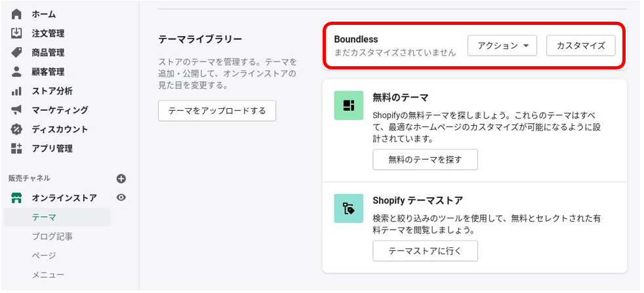Image resolution: width=644 pixels, height=293 pixels.
Task: Click 無料のテーマを探す button
Action: [x=425, y=160]
